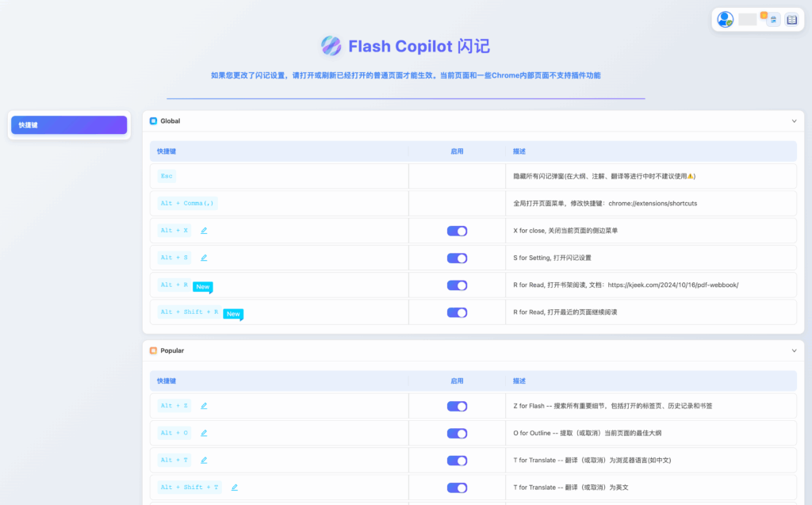Image resolution: width=812 pixels, height=505 pixels.
Task: Click the Alt + R key label
Action: pos(174,285)
